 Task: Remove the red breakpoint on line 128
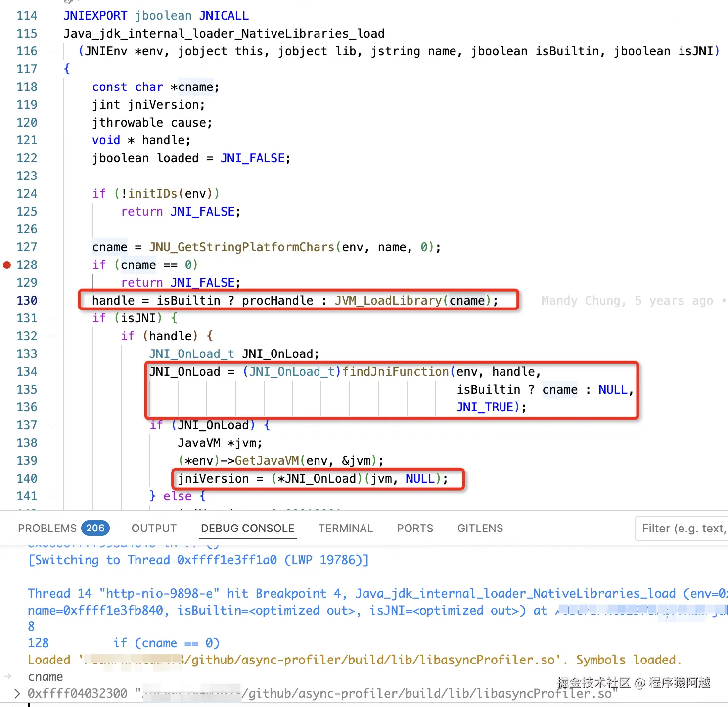(x=7, y=265)
